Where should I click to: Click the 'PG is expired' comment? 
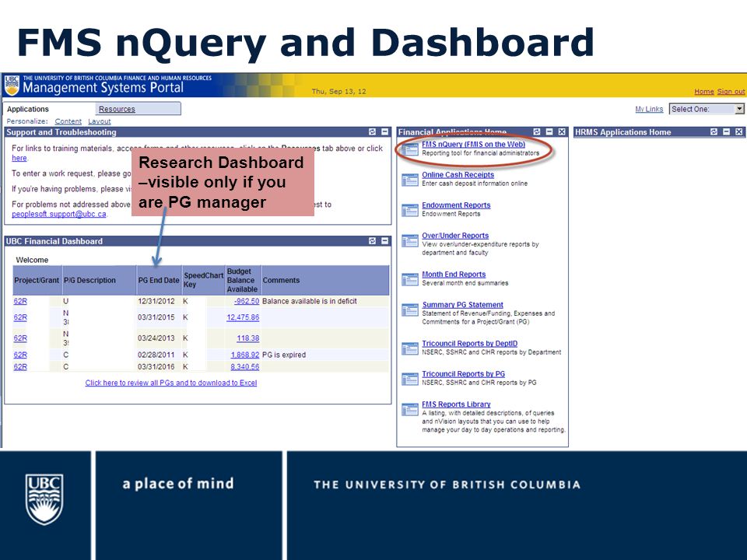[284, 355]
